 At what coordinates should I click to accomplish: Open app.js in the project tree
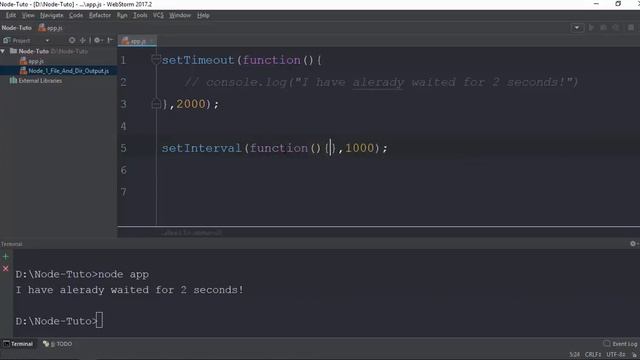(x=32, y=61)
